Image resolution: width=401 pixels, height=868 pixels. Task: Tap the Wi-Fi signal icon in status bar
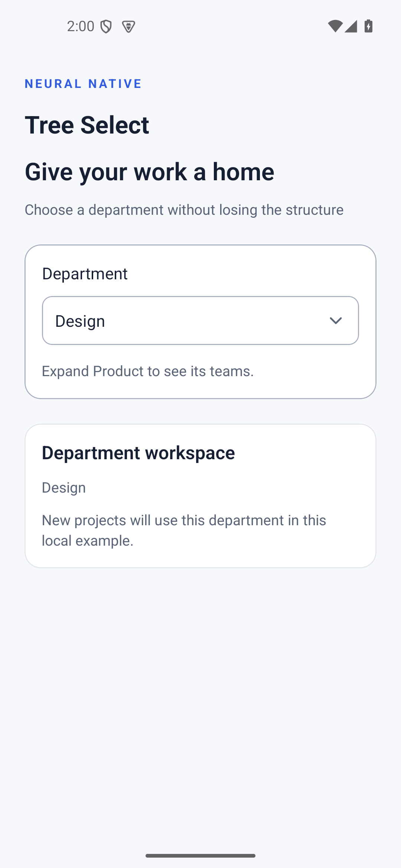pos(335,26)
